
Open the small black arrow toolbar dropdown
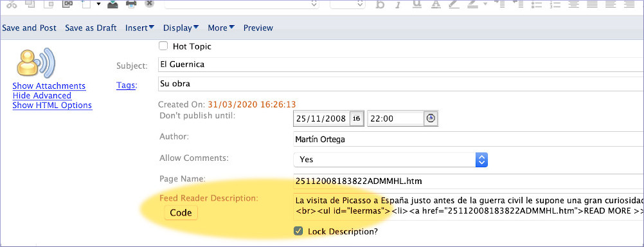point(98,4)
